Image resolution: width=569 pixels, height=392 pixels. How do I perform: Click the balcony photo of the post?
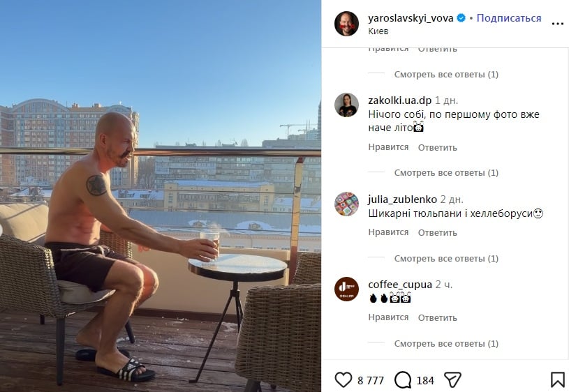(161, 196)
